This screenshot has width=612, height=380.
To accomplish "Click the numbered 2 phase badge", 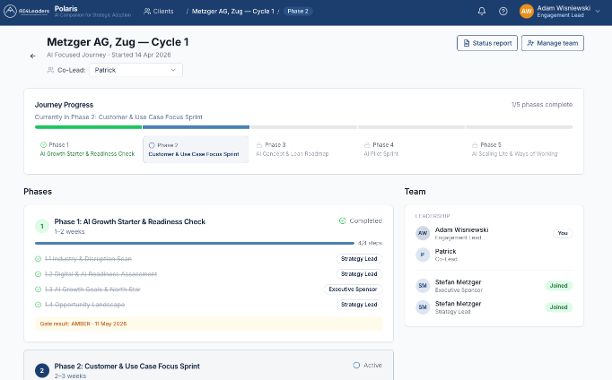I will (x=42, y=371).
